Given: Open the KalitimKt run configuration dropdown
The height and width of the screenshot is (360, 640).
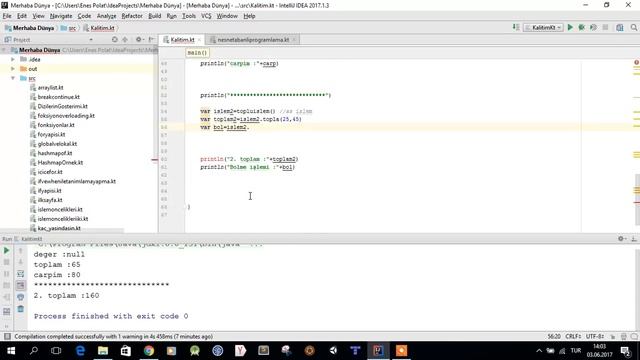Looking at the screenshot, I should pyautogui.click(x=543, y=27).
